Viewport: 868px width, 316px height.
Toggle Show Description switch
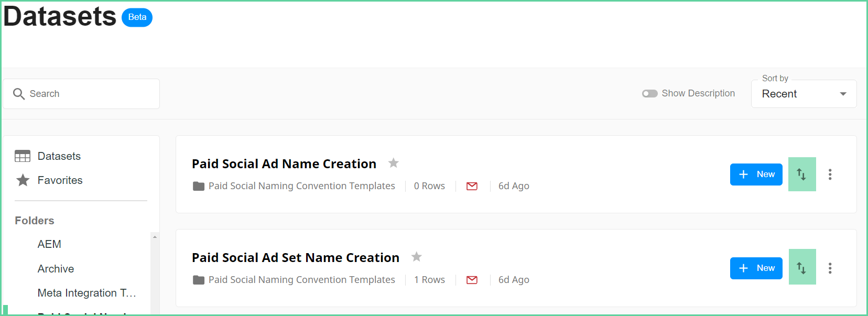pyautogui.click(x=650, y=93)
